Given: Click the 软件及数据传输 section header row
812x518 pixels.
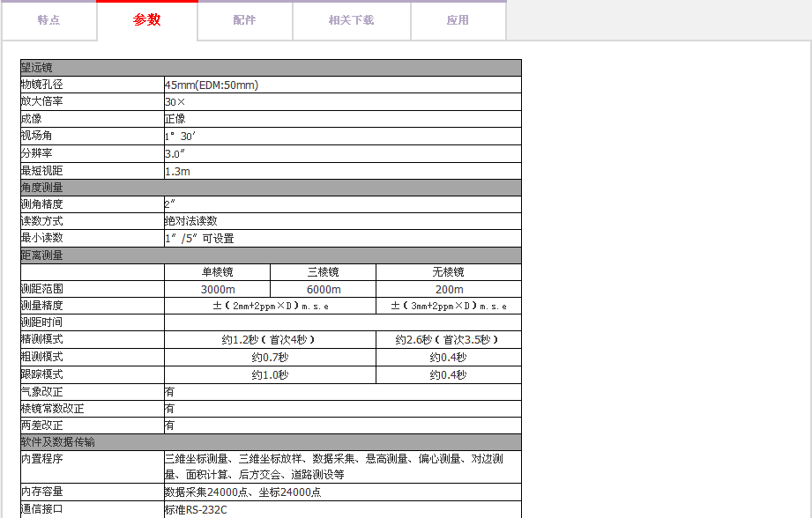Looking at the screenshot, I should point(270,442).
